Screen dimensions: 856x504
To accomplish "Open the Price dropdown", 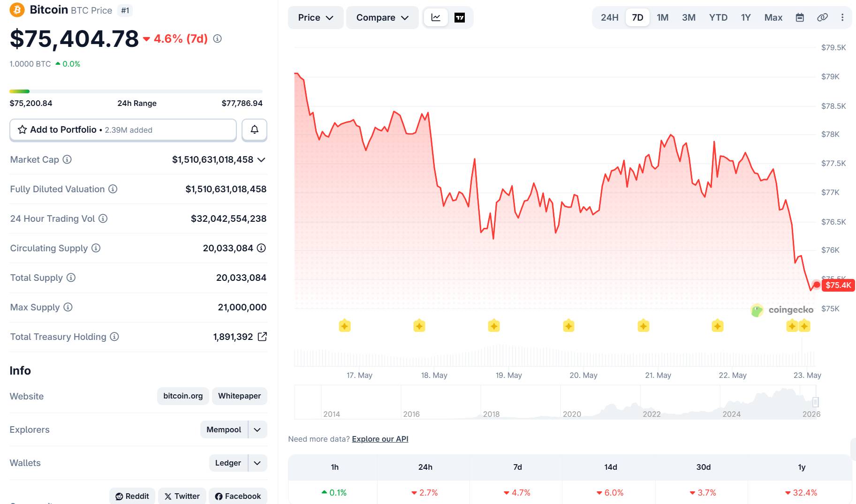I will pos(316,17).
